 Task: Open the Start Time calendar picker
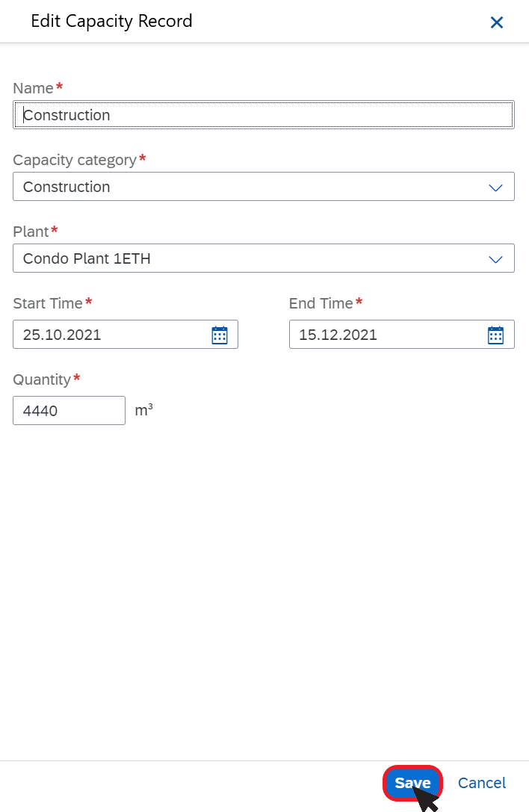pyautogui.click(x=220, y=335)
